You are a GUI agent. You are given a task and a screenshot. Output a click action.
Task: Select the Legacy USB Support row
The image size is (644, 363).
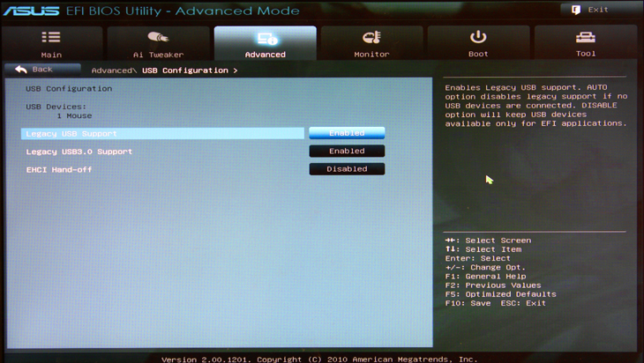162,134
